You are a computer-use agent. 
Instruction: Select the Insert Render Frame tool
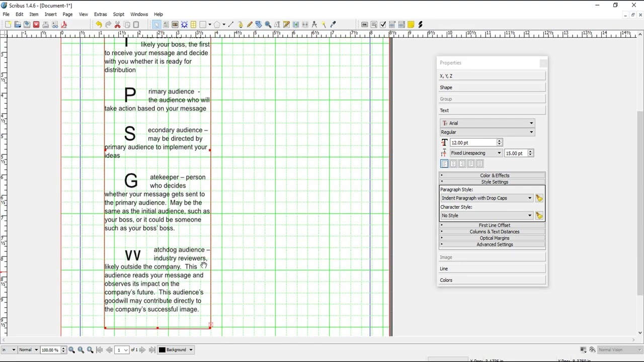tap(184, 25)
